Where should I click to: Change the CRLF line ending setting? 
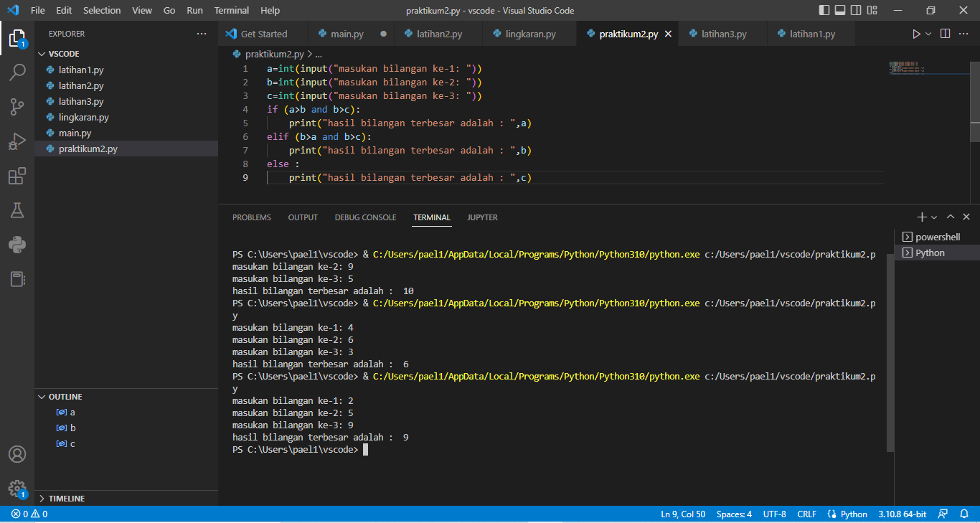(x=806, y=514)
